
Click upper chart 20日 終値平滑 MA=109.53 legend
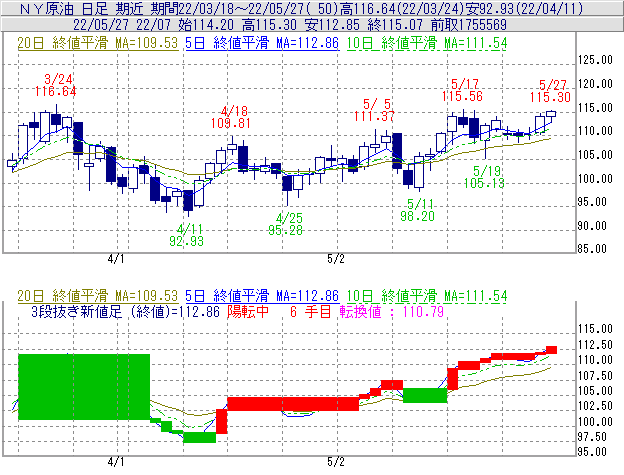click(98, 43)
